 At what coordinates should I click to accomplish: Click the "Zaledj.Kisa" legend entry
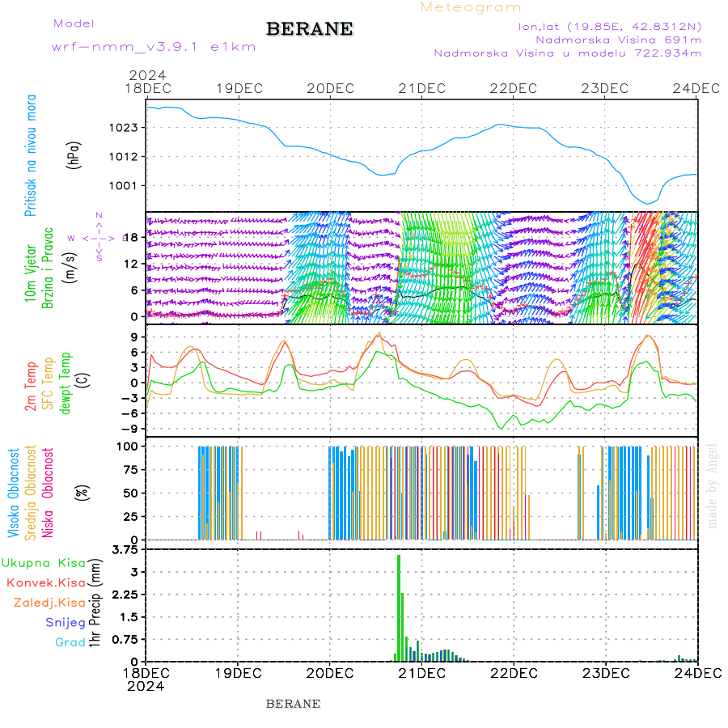(x=49, y=603)
